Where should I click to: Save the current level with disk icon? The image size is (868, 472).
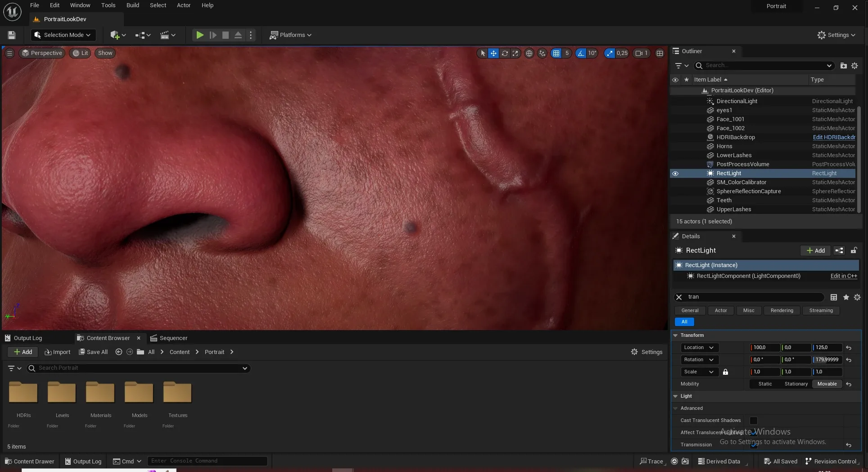12,35
